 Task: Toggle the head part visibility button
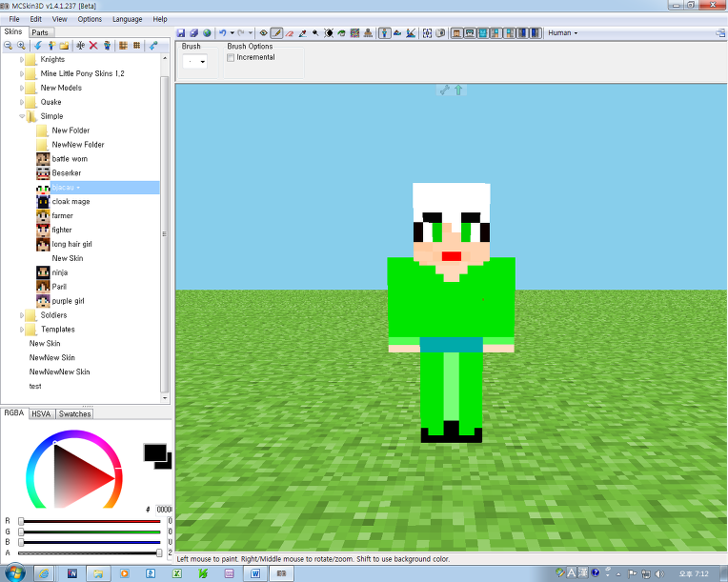456,32
